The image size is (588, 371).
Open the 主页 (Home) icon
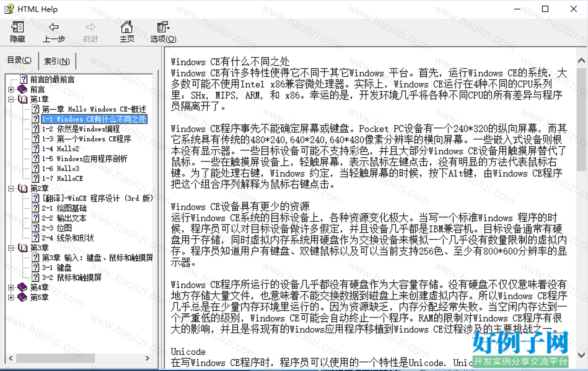(x=127, y=27)
